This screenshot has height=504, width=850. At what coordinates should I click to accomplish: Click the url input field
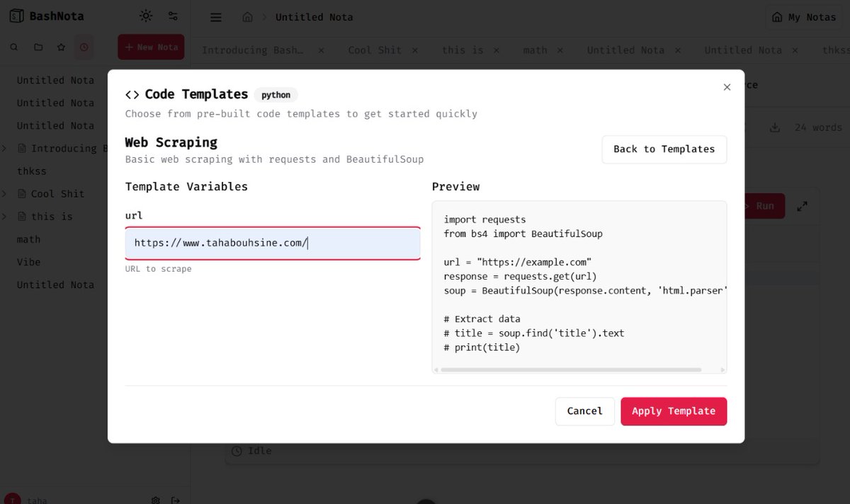tap(273, 244)
